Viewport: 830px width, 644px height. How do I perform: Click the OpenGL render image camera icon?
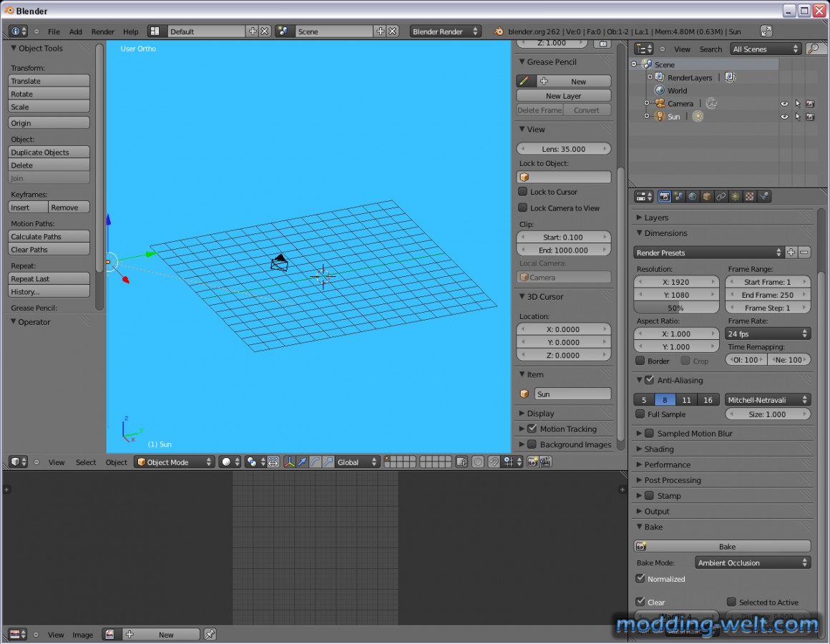[532, 462]
